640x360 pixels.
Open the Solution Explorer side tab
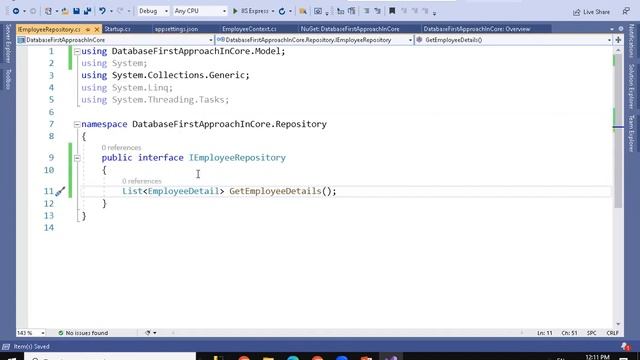(x=631, y=86)
